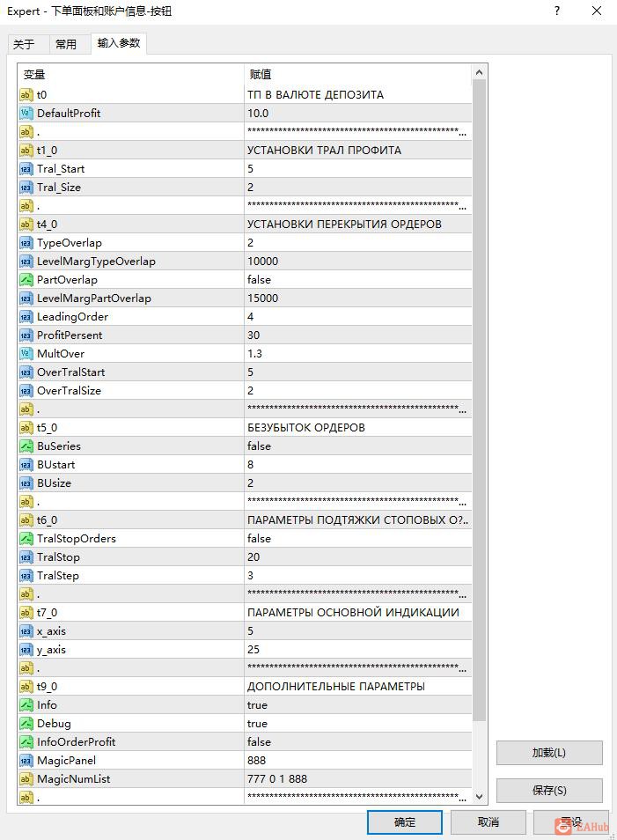Click the string icon beside MagicNumList
The image size is (617, 840).
(26, 779)
